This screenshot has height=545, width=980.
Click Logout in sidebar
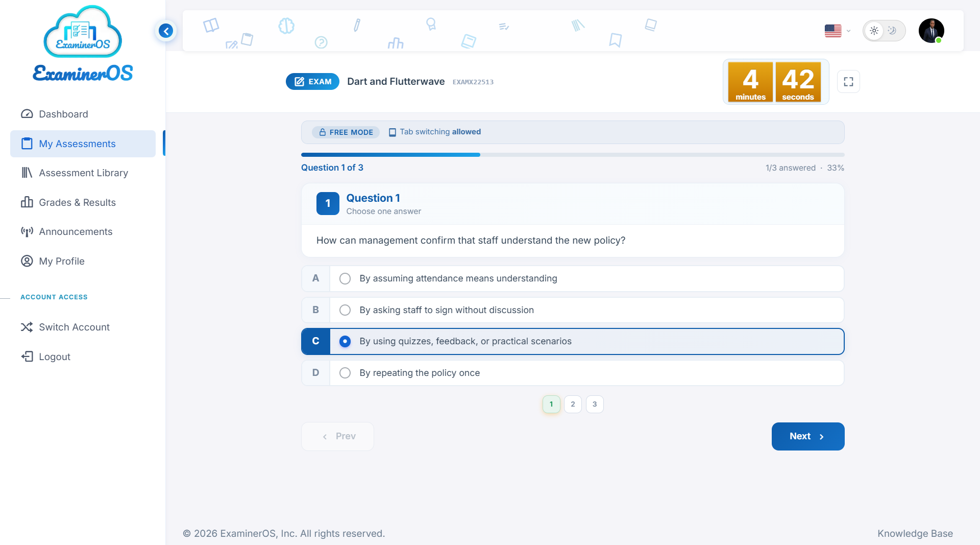point(83,357)
